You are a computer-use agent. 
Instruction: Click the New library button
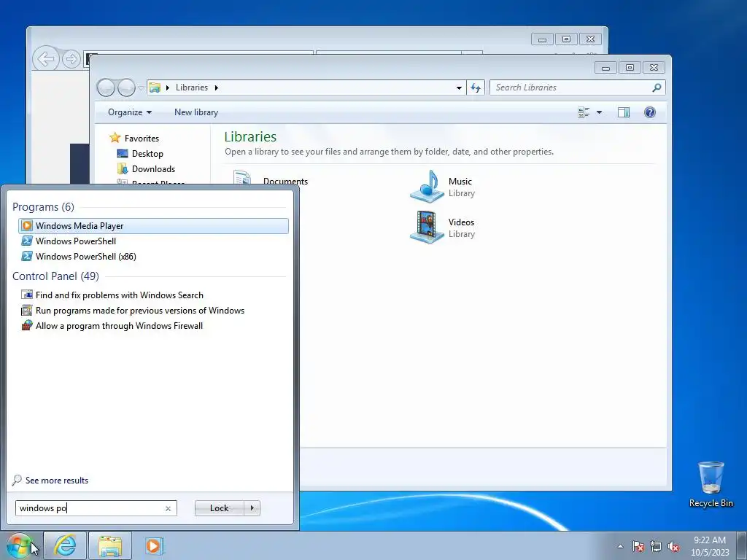tap(196, 112)
